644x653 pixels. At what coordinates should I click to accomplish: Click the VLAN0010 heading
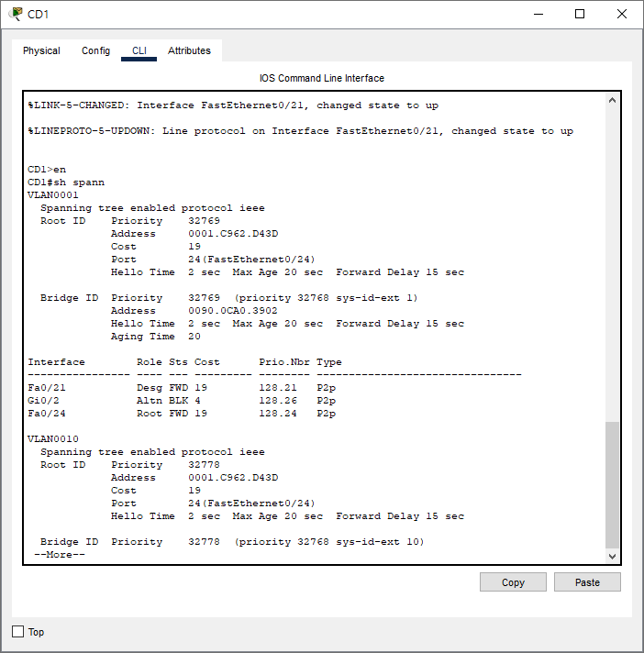[53, 439]
